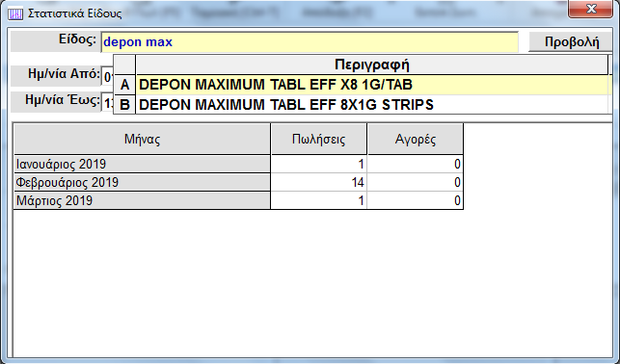Viewport: 620px width, 364px height.
Task: Click the Ημ/νία Έως label
Action: coord(63,100)
